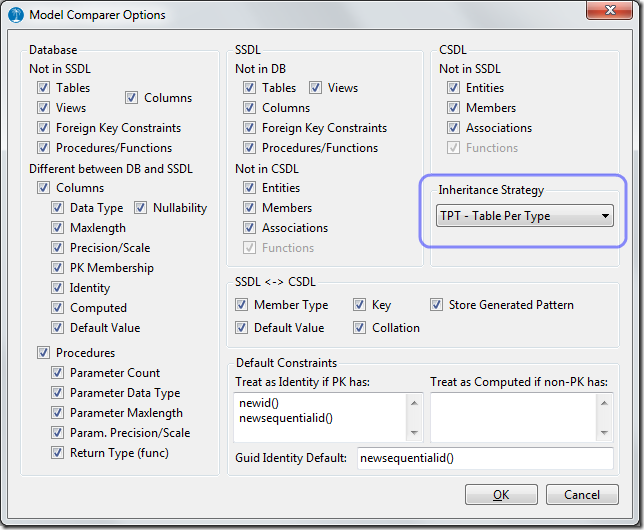Viewport: 644px width, 530px height.
Task: Open the Inheritance Strategy dropdown
Action: tap(525, 215)
